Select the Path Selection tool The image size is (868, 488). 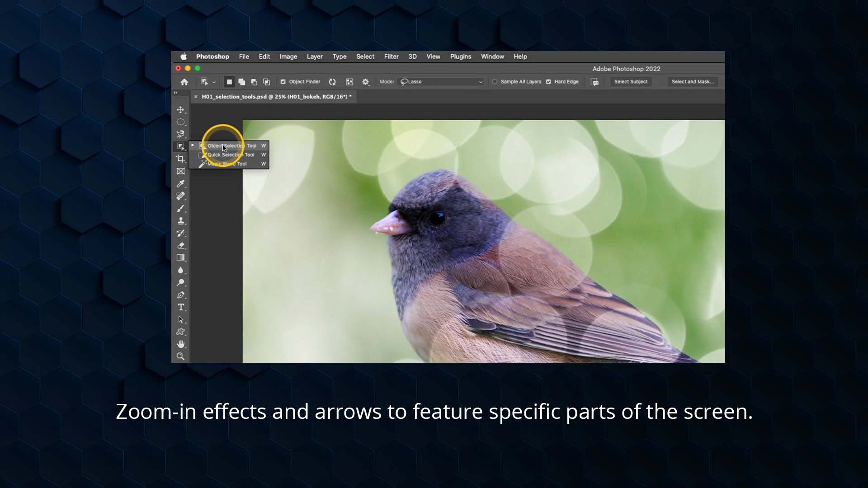(181, 319)
